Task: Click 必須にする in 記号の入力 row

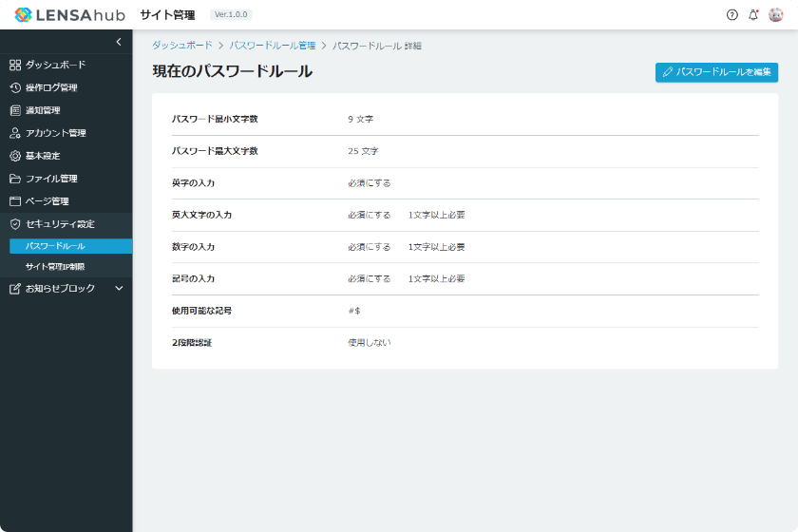Action: pyautogui.click(x=370, y=279)
